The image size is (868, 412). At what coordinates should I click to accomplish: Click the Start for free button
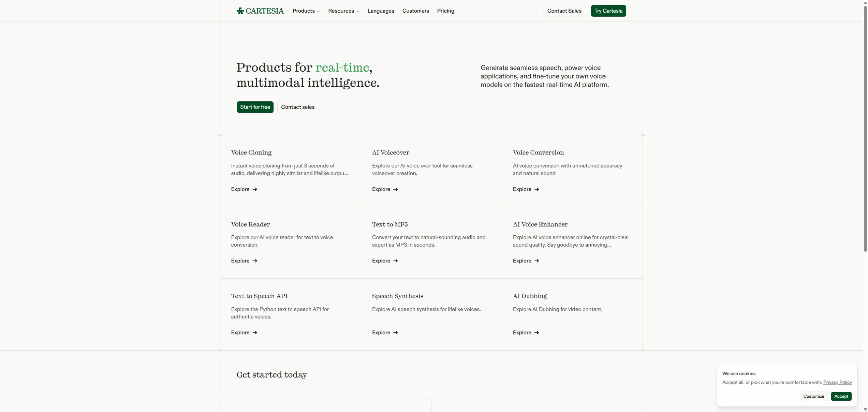point(255,107)
